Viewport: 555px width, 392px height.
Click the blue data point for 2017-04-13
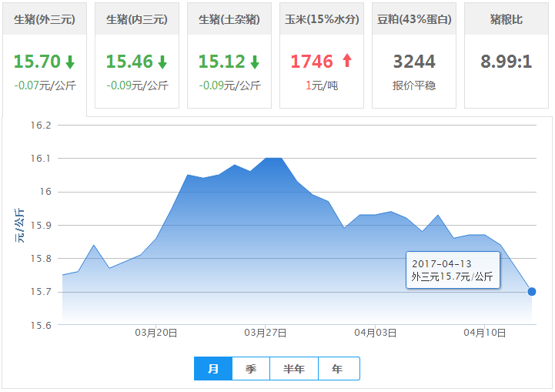(532, 291)
